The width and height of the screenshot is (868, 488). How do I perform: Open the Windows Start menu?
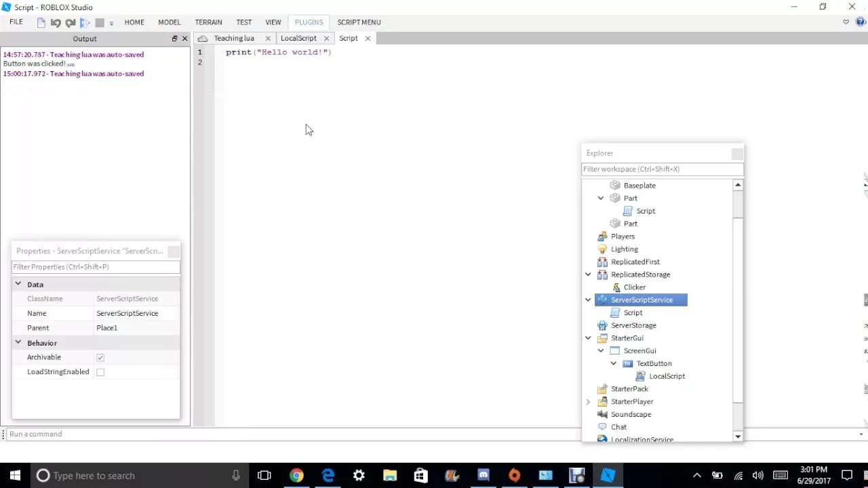(15, 475)
